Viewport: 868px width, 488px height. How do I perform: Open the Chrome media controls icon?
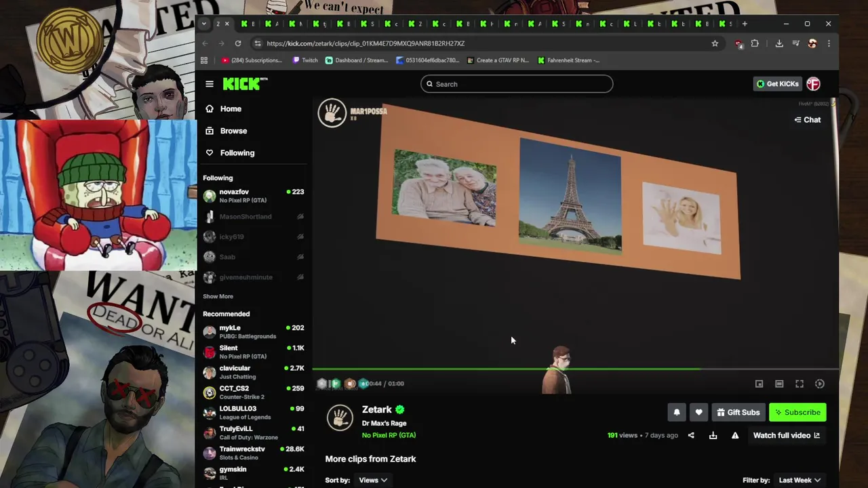pyautogui.click(x=796, y=43)
